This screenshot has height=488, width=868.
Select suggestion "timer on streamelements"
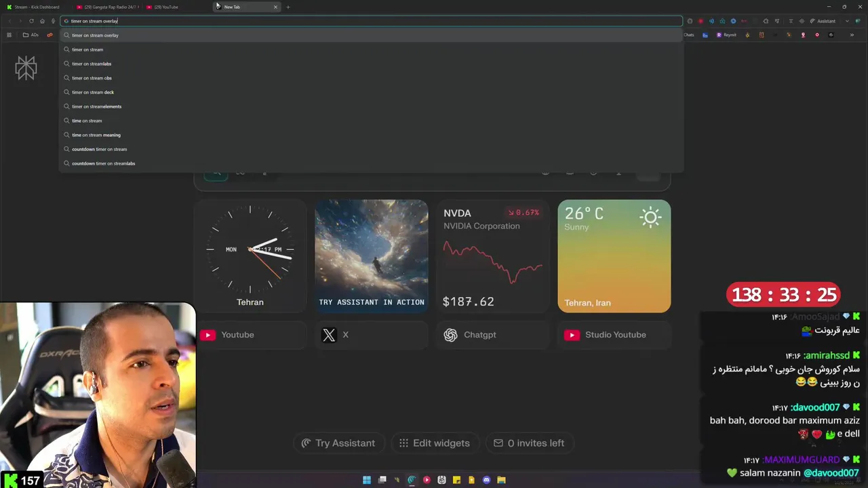coord(371,106)
